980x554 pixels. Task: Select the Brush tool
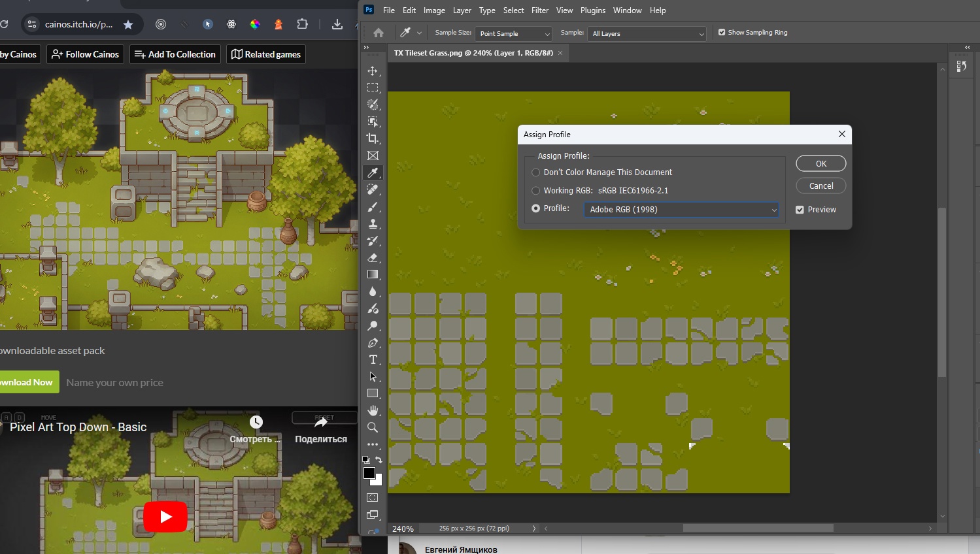[373, 206]
